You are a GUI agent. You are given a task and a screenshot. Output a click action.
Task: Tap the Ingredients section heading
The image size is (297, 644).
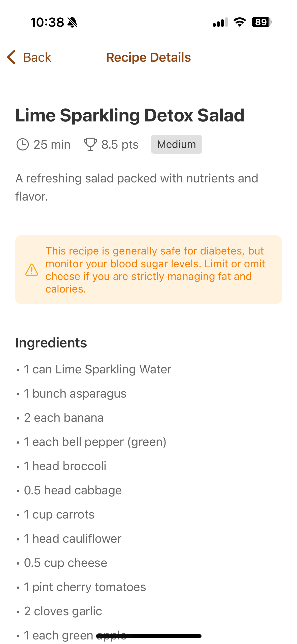[x=51, y=343]
